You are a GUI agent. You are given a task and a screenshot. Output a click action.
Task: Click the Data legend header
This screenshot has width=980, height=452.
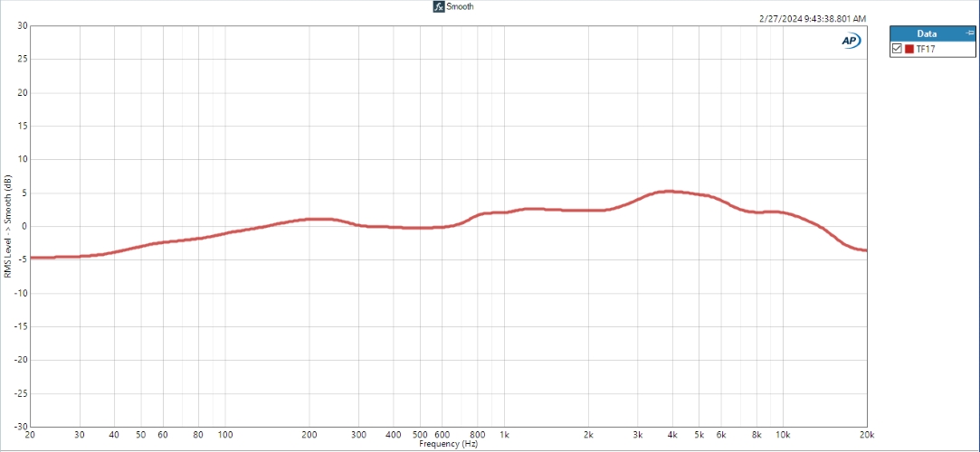click(x=932, y=33)
